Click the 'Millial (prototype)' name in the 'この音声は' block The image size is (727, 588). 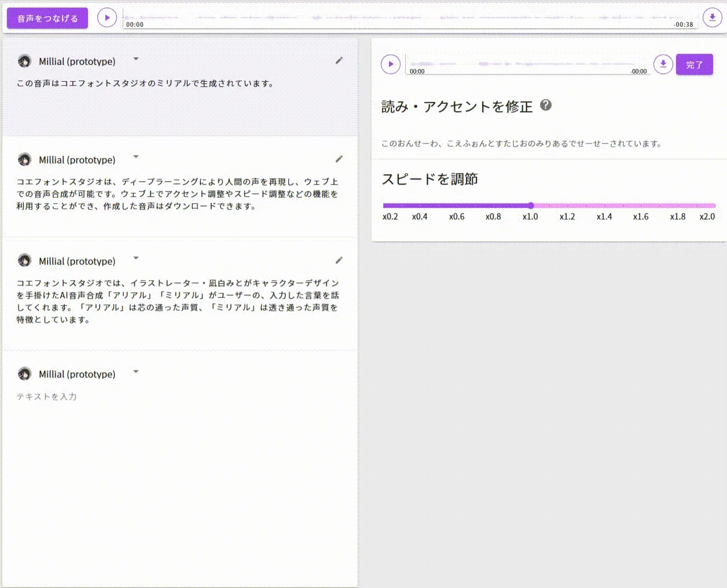coord(77,61)
